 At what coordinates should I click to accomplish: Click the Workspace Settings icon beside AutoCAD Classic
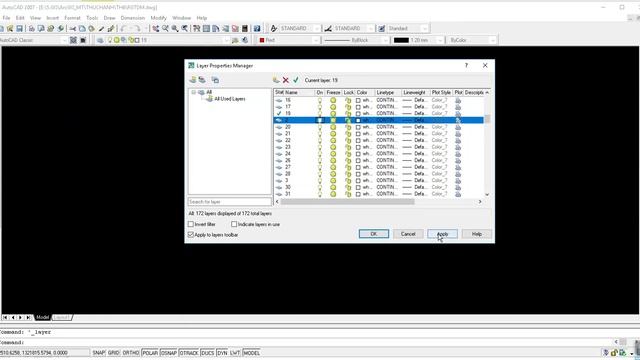click(73, 40)
